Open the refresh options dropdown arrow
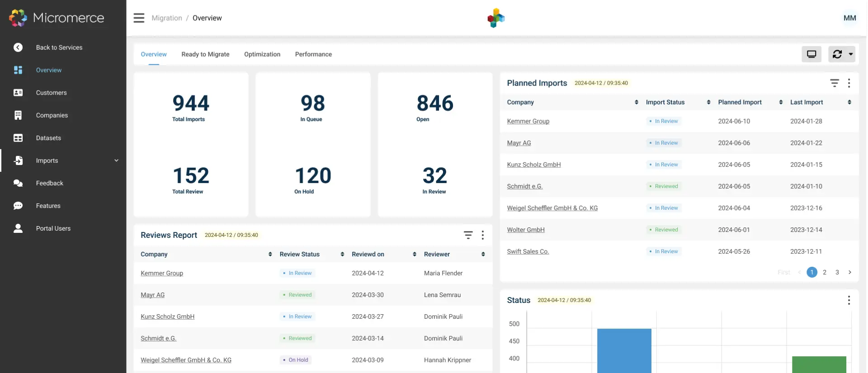 click(851, 54)
